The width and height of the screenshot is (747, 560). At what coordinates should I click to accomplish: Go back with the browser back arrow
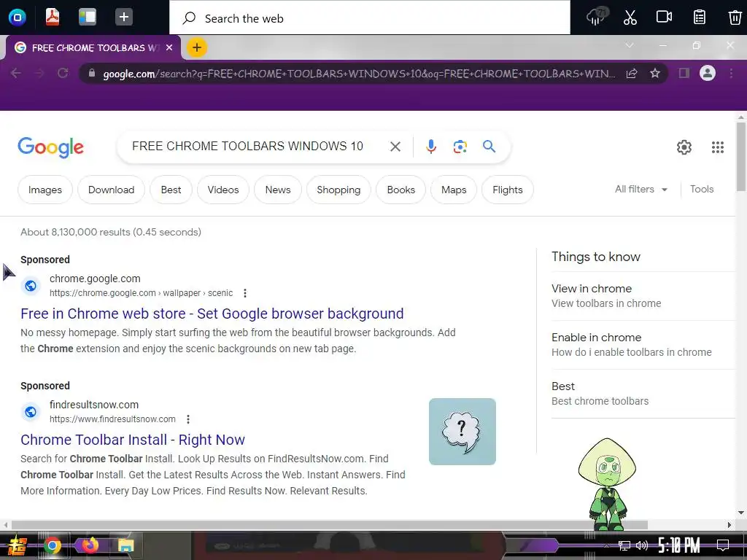[16, 74]
